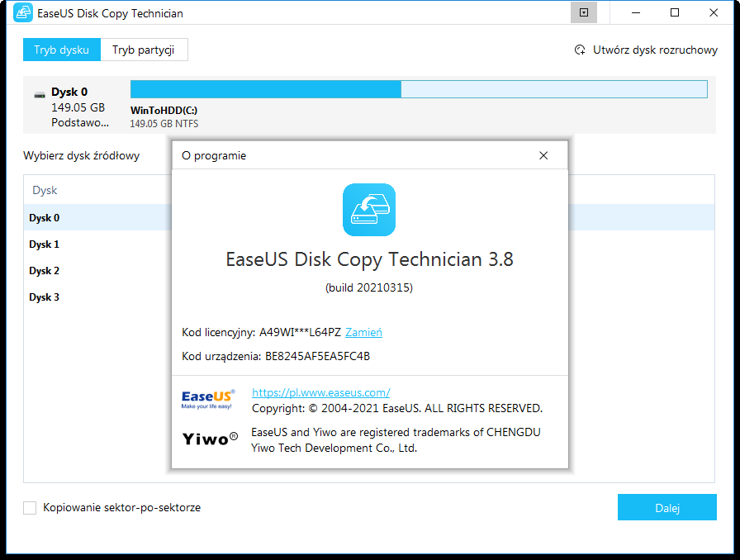Click the Zamień license link
740x560 pixels.
(x=363, y=332)
